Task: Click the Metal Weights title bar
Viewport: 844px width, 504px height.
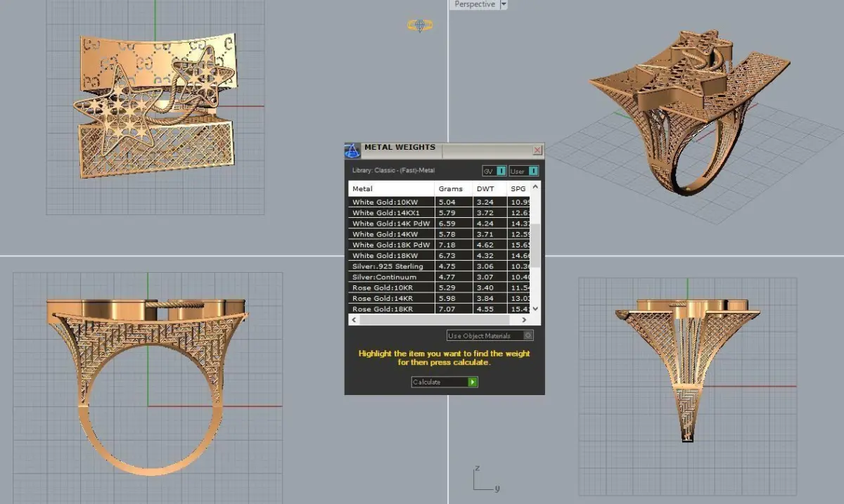Action: click(443, 150)
